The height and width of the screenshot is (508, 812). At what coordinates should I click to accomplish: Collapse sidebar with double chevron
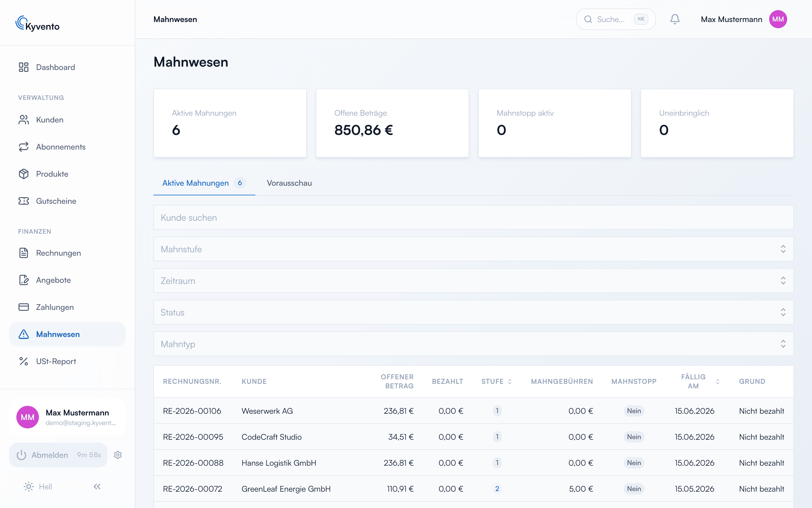97,487
